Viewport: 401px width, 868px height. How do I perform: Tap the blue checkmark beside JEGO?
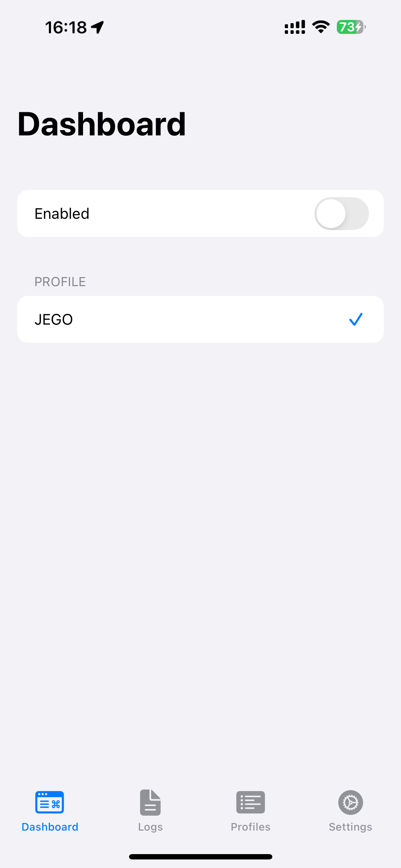[356, 319]
